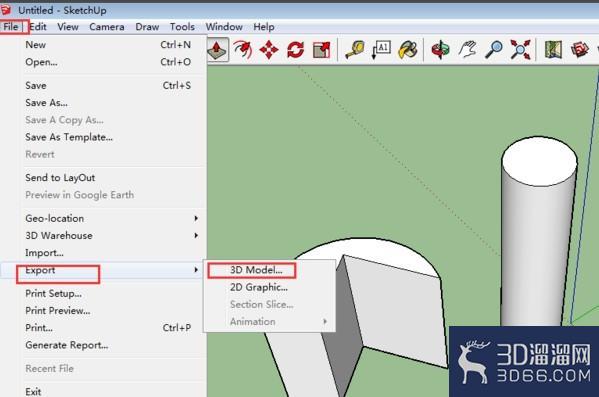Choose Save As... menu entry
This screenshot has width=599, height=397.
[103, 103]
